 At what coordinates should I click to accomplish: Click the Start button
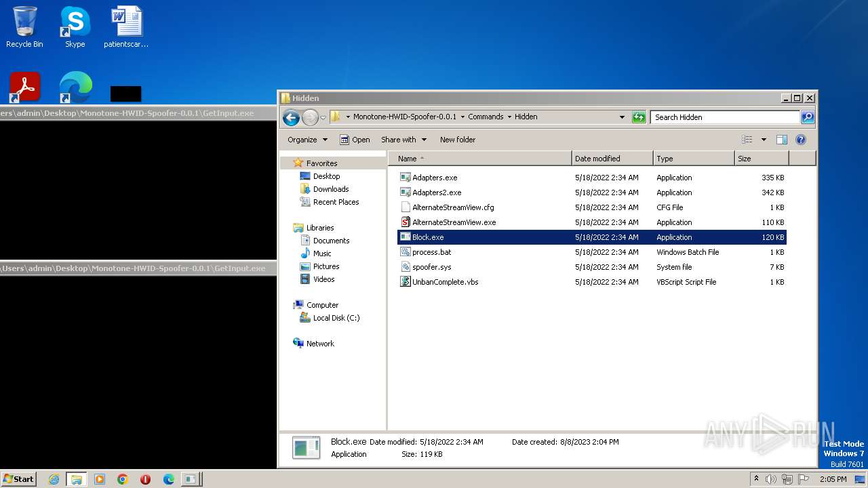click(x=18, y=479)
